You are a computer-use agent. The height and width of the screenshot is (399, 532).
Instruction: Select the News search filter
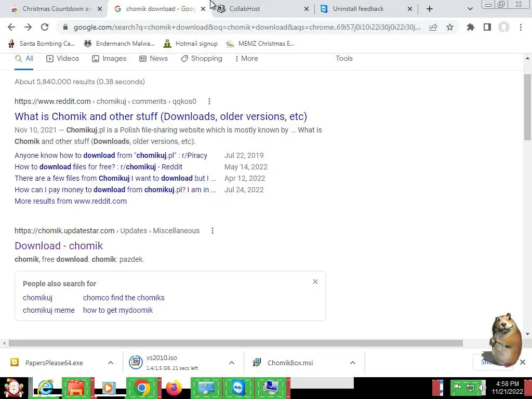(153, 58)
